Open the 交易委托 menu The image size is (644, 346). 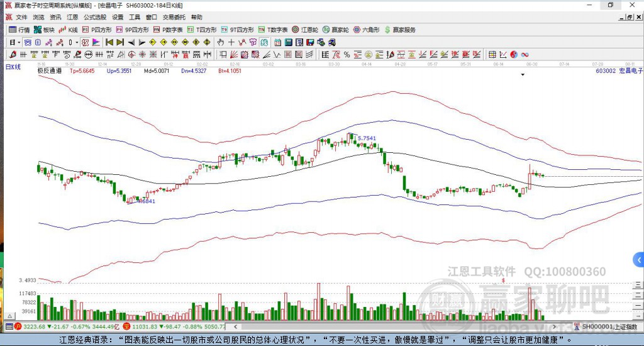(174, 17)
